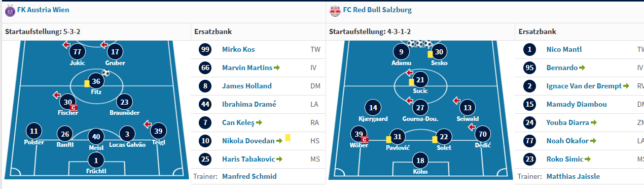Click substitution arrow next to Teigl 39
This screenshot has width=644, height=189.
coord(149,123)
